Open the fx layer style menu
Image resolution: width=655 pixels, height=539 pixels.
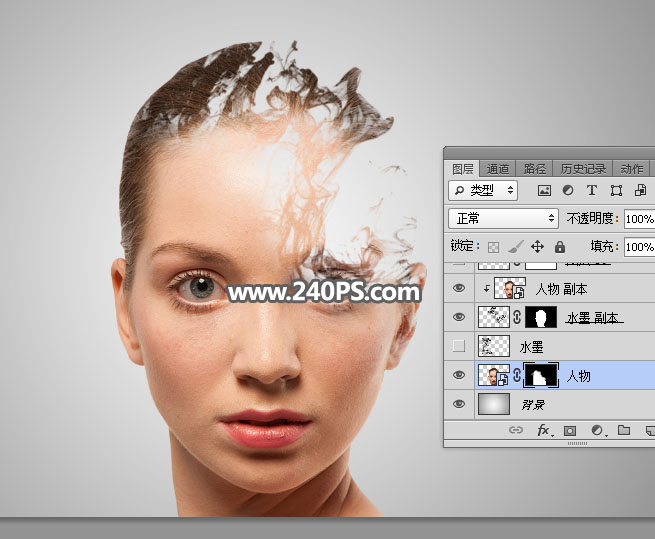tap(544, 430)
